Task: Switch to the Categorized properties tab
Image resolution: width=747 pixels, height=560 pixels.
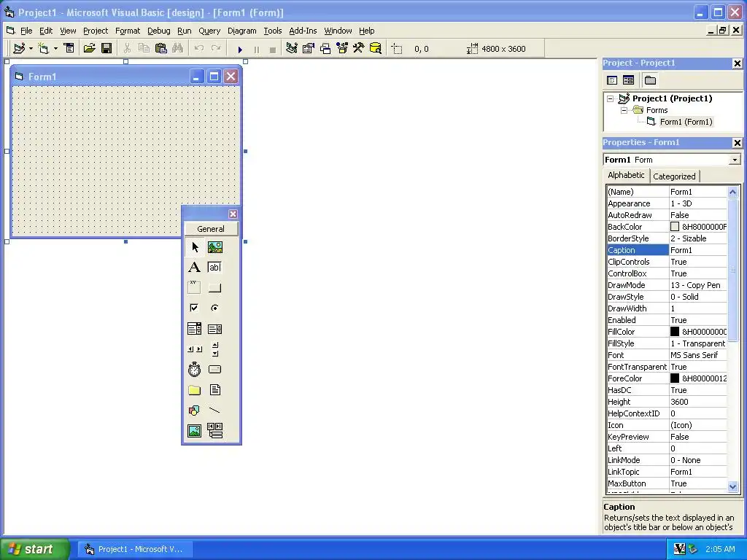Action: 674,176
